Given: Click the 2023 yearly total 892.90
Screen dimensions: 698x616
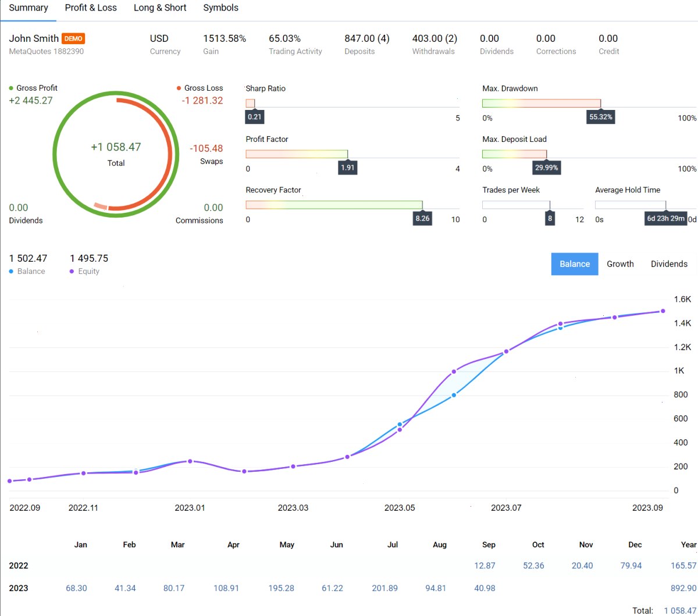Looking at the screenshot, I should [683, 588].
